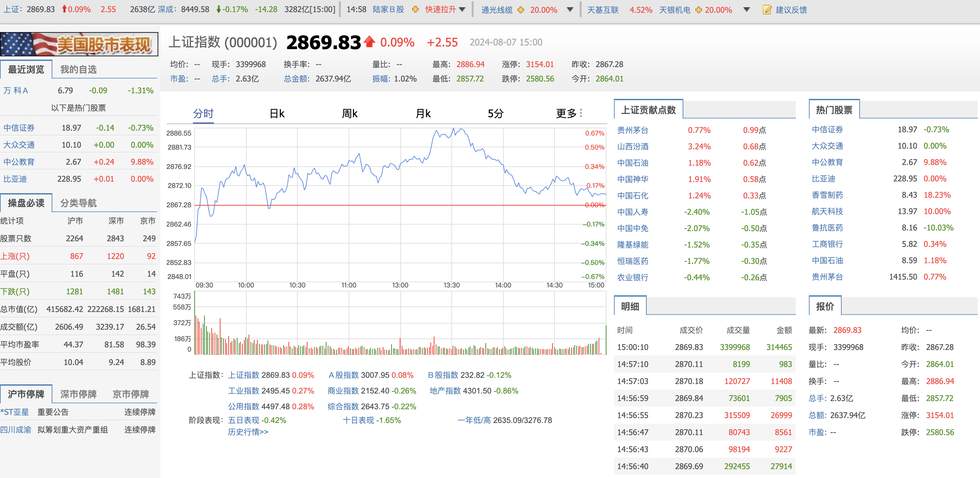Switch to the 5分 chart tab
The height and width of the screenshot is (478, 980).
pos(495,114)
